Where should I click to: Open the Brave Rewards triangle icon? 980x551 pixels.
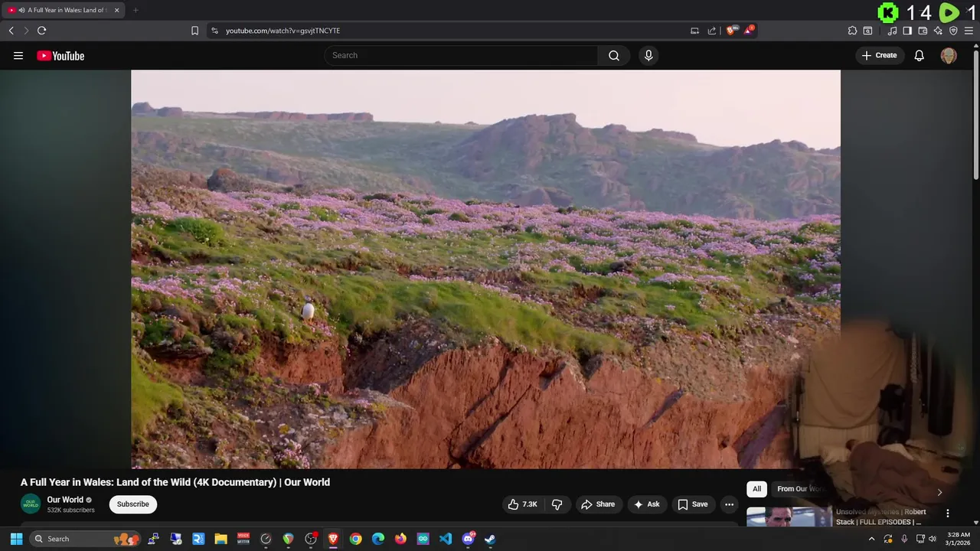[750, 31]
